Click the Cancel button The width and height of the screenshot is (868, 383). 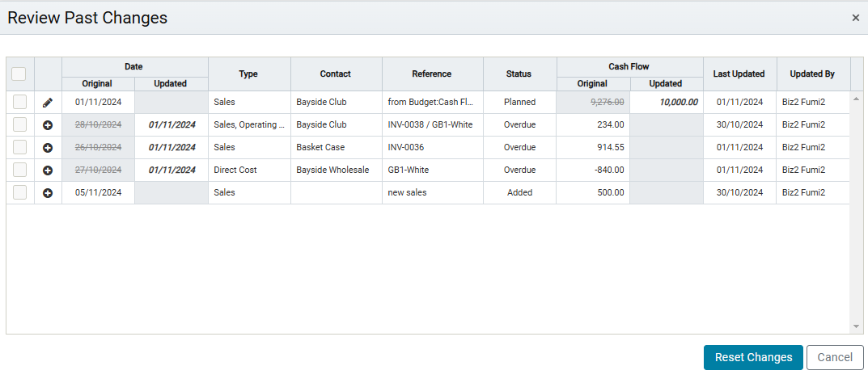click(x=835, y=358)
